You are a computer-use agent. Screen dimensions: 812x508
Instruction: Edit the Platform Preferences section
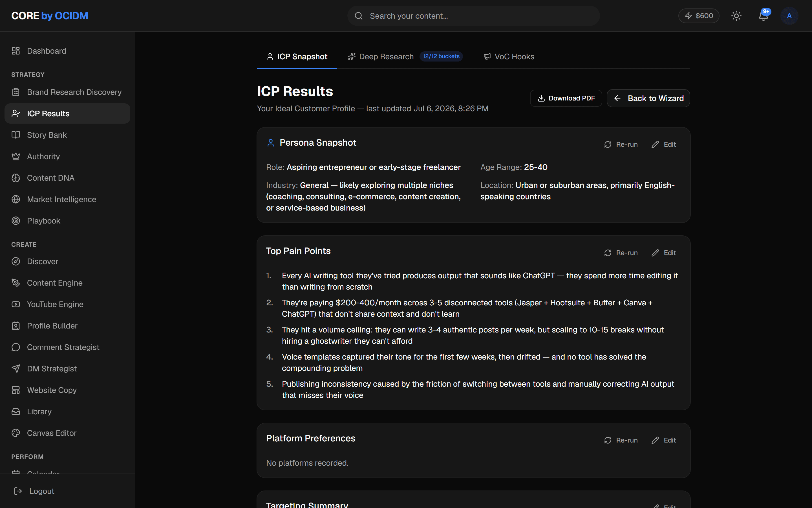point(664,440)
